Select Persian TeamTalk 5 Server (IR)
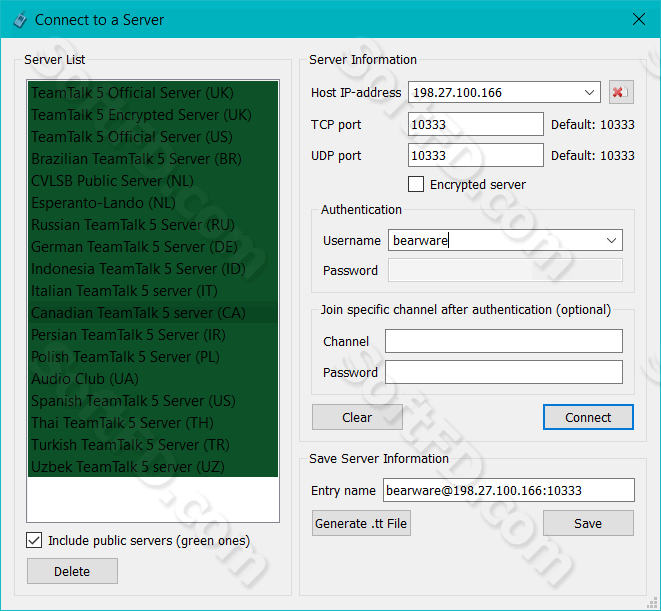This screenshot has width=661, height=611. point(153,335)
